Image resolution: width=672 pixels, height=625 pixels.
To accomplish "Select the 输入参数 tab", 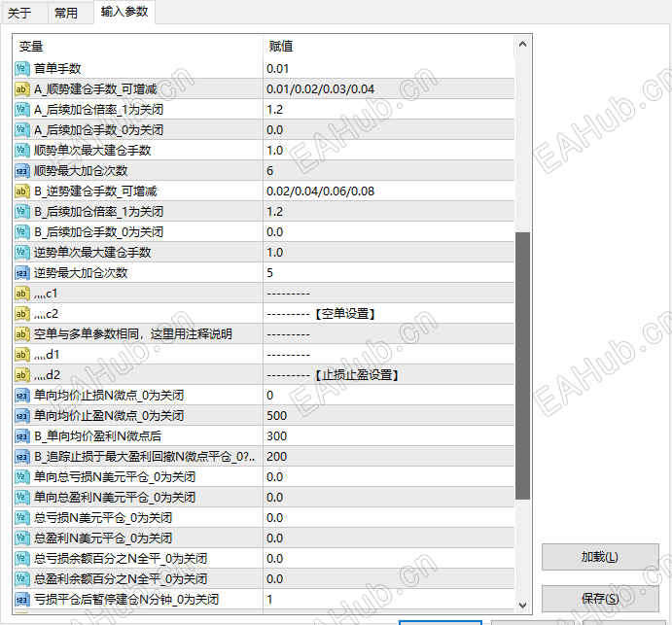I will (124, 12).
